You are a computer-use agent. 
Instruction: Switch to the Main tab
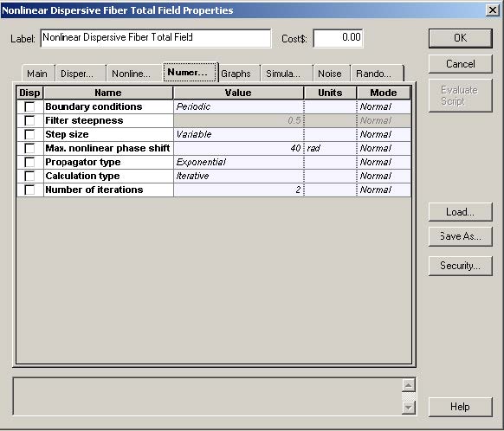coord(37,74)
